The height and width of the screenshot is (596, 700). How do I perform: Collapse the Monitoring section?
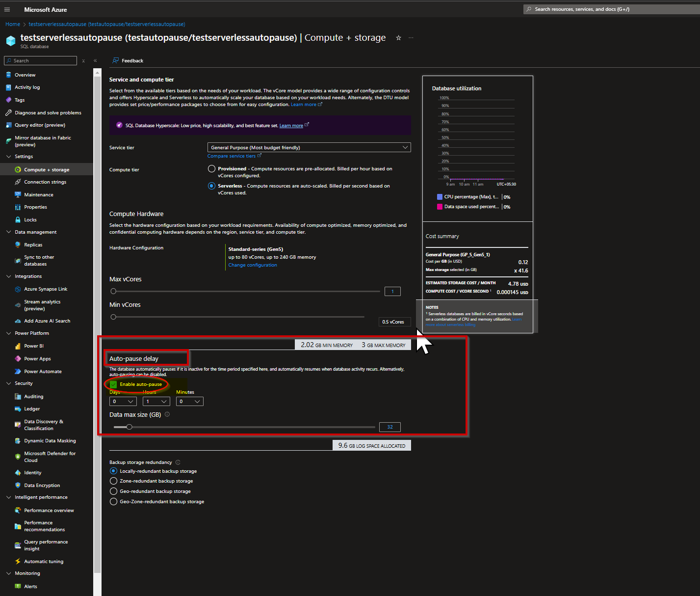[8, 573]
